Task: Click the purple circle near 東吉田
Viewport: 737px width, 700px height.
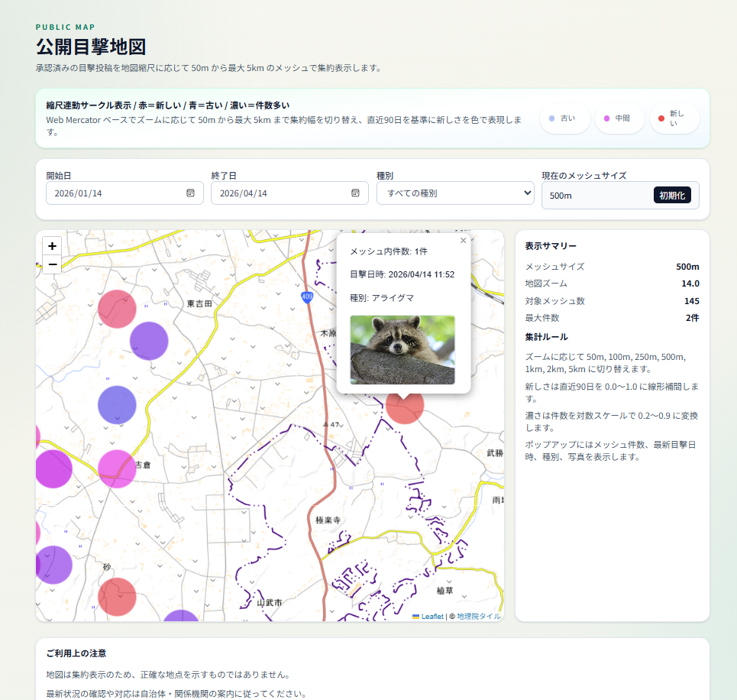Action: point(149,341)
